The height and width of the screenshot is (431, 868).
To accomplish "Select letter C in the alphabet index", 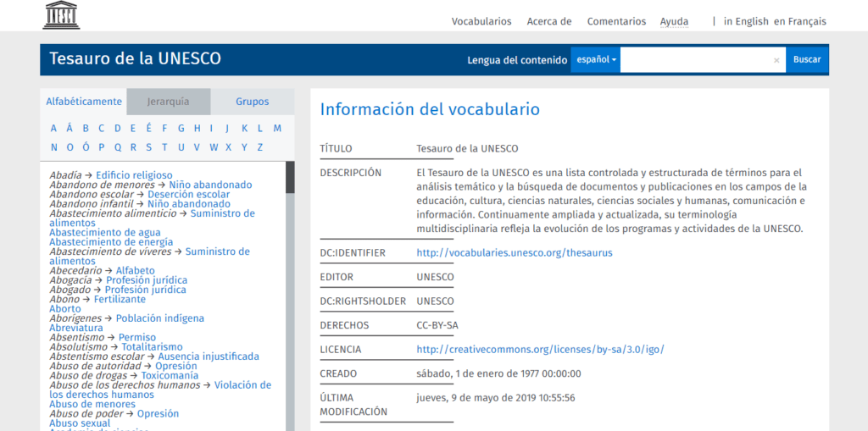I will pyautogui.click(x=102, y=129).
